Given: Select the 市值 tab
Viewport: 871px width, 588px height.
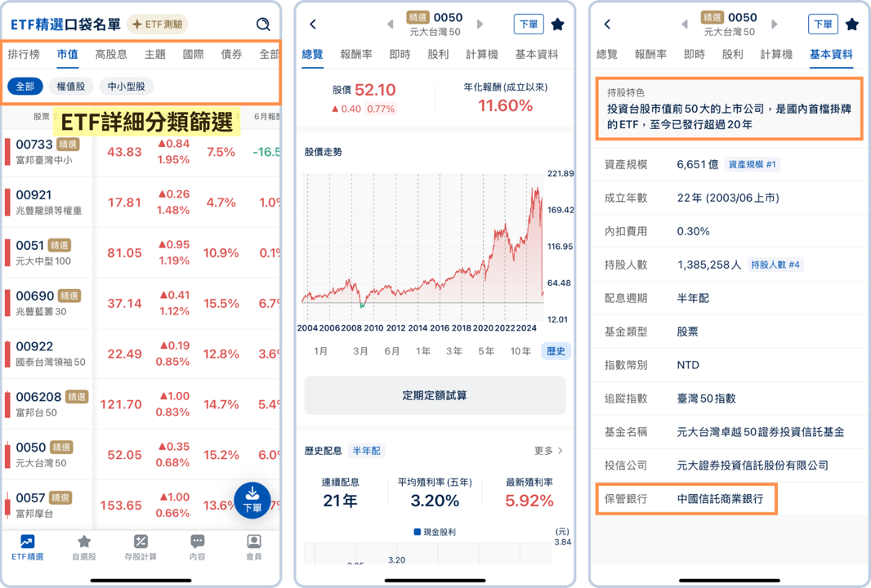Looking at the screenshot, I should [x=67, y=54].
